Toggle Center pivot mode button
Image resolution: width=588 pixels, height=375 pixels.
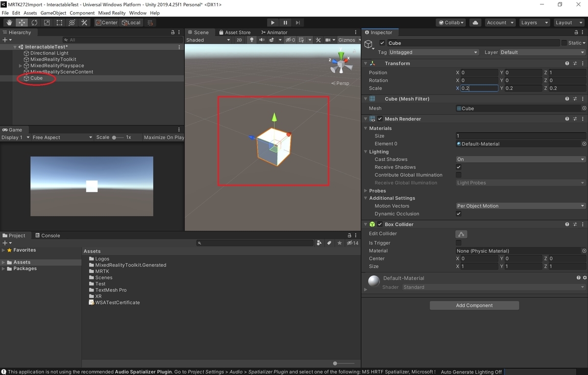(107, 23)
